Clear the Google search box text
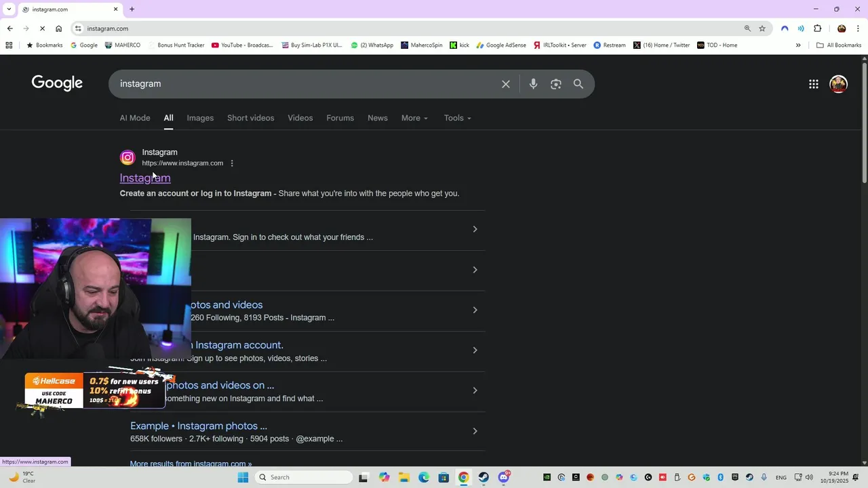 click(506, 84)
